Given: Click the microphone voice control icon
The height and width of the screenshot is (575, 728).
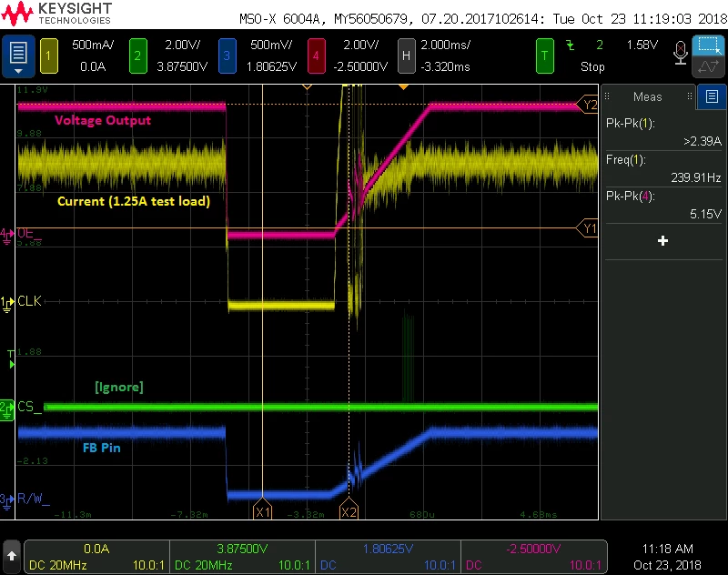Looking at the screenshot, I should click(680, 54).
